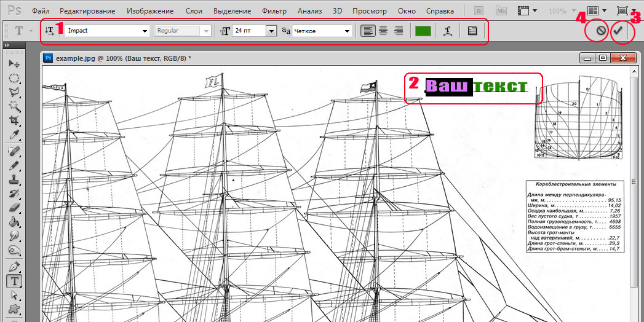This screenshot has height=322, width=644.
Task: Set text alignment to left
Action: pos(368,31)
